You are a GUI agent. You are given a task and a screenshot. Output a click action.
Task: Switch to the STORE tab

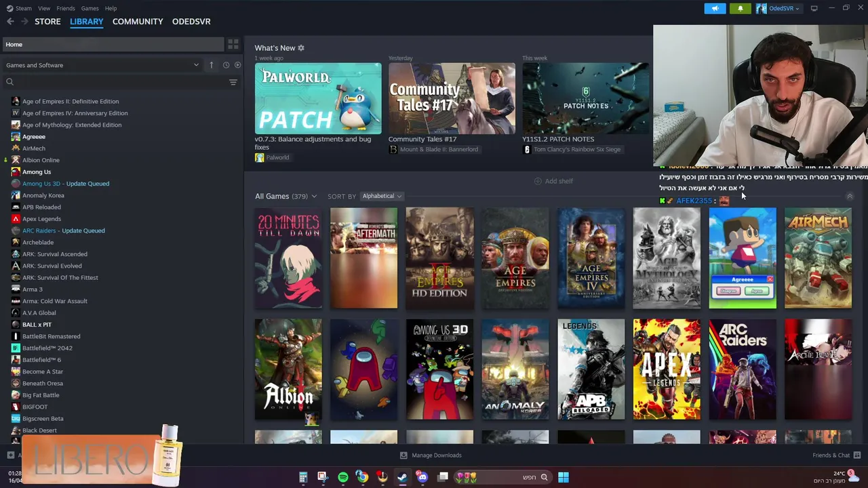[47, 22]
